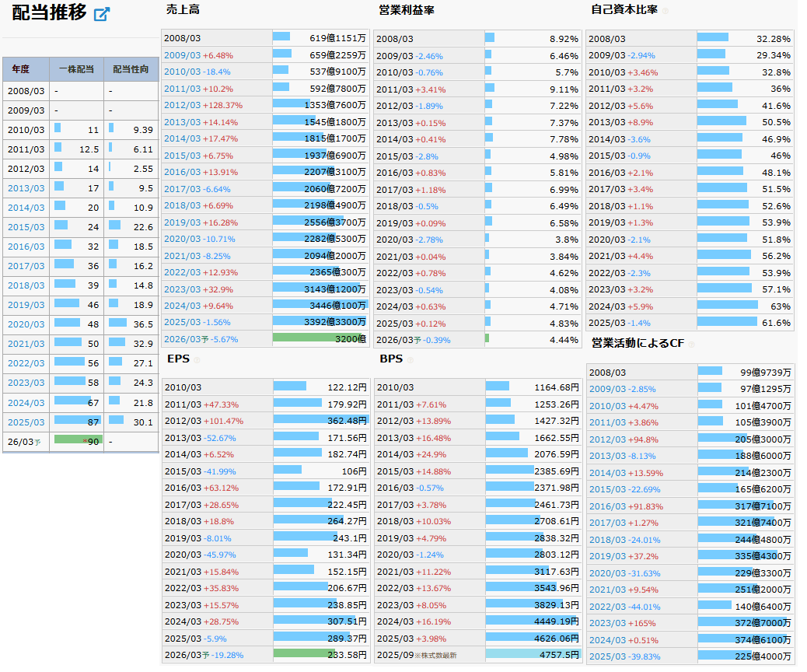Click the info icon beside EPS heading
Screen dimensions: 807x672
(x=197, y=360)
